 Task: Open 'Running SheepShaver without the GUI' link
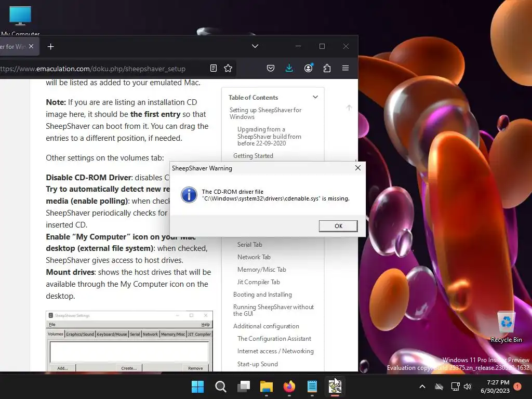coord(273,310)
